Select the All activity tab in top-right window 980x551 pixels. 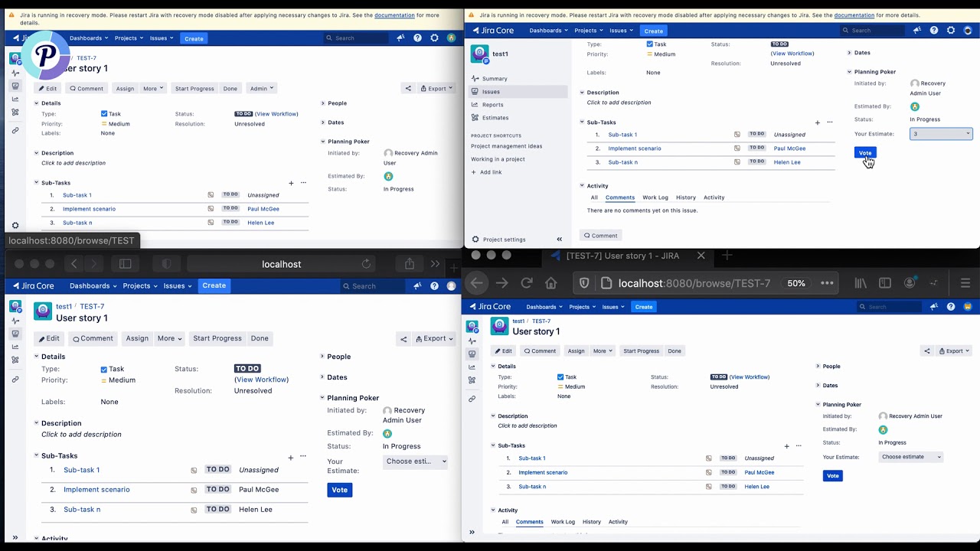(x=594, y=197)
